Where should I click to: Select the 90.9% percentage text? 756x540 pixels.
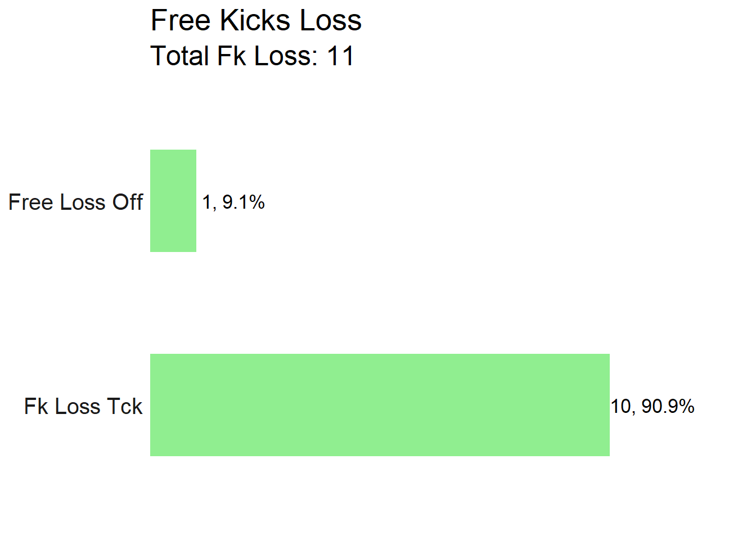coord(668,406)
